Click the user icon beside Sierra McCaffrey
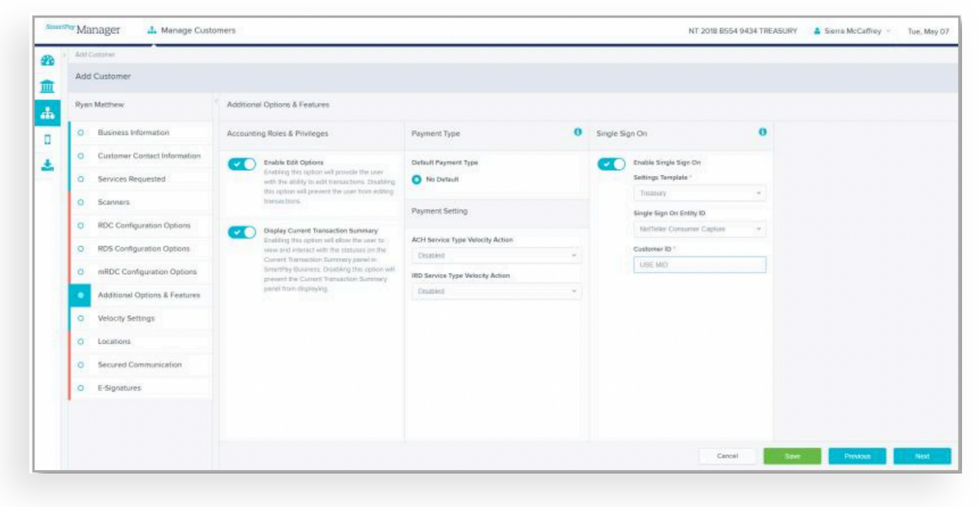This screenshot has height=507, width=980. click(816, 31)
